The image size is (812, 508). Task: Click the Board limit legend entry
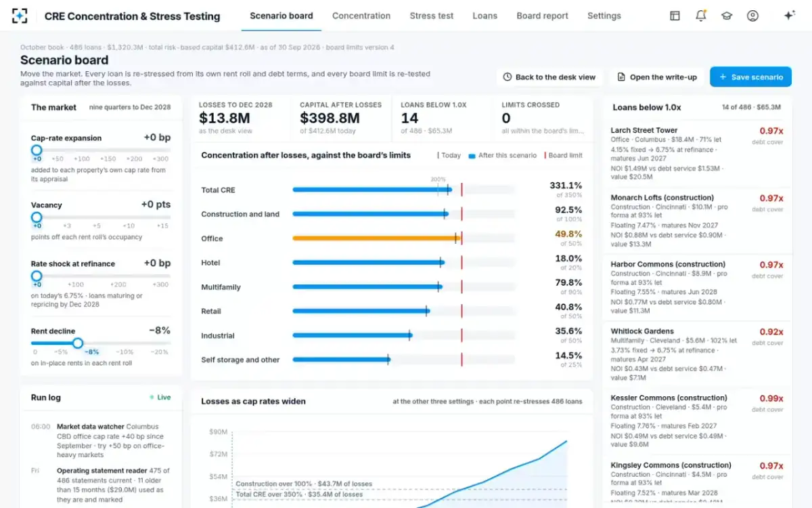(563, 155)
